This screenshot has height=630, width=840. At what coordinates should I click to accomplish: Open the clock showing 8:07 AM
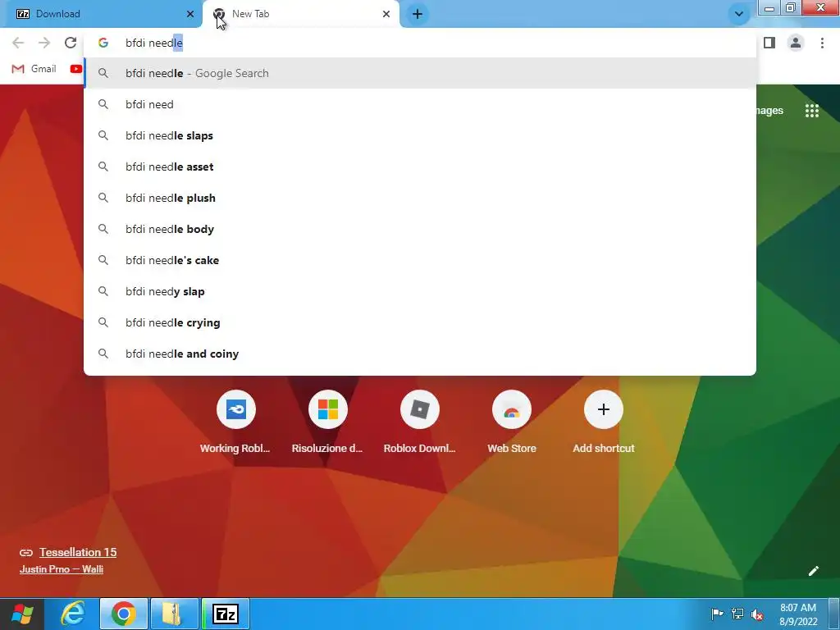pyautogui.click(x=798, y=614)
